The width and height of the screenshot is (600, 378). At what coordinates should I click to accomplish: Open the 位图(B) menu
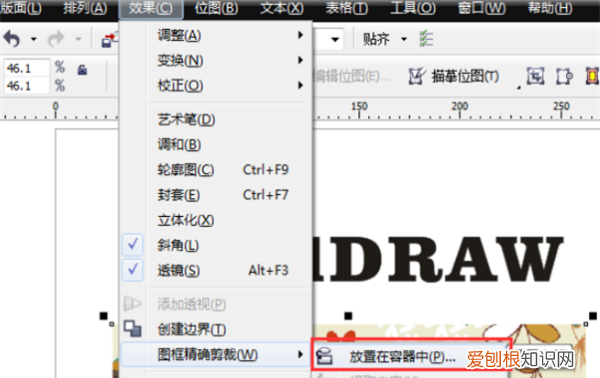[216, 8]
